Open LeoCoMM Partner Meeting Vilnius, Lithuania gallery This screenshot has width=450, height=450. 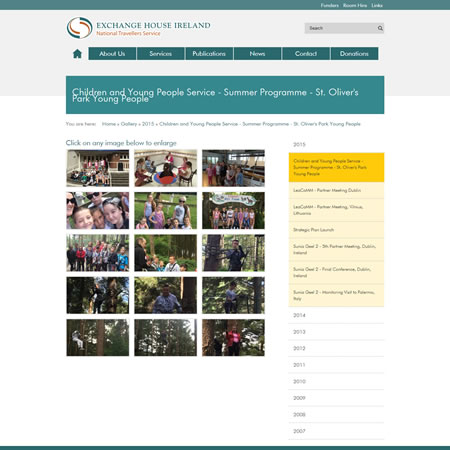coord(336,210)
